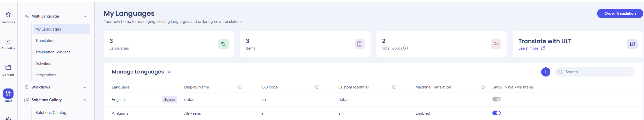Collapse the Multi Language section
The width and height of the screenshot is (644, 120).
[85, 16]
